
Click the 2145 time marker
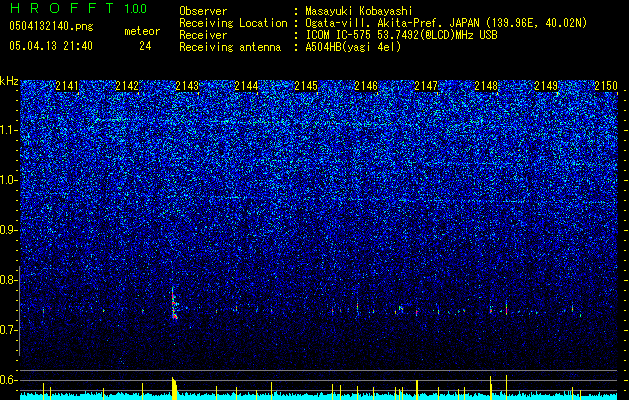pos(306,85)
